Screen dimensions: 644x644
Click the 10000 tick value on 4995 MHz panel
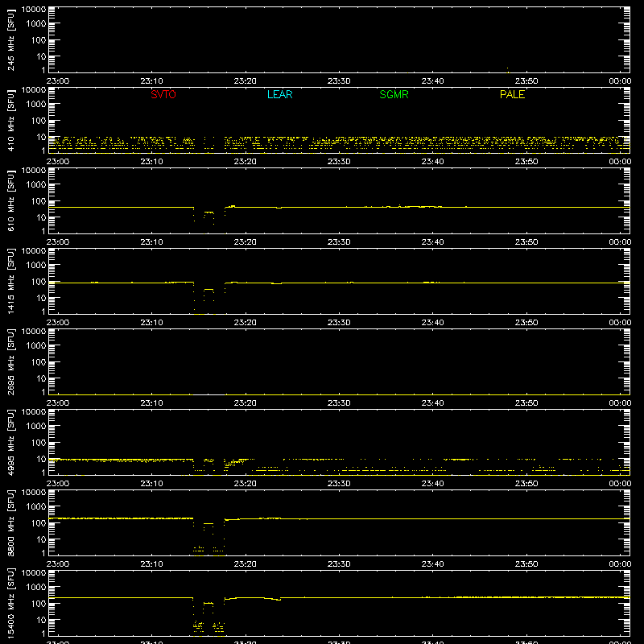point(34,412)
